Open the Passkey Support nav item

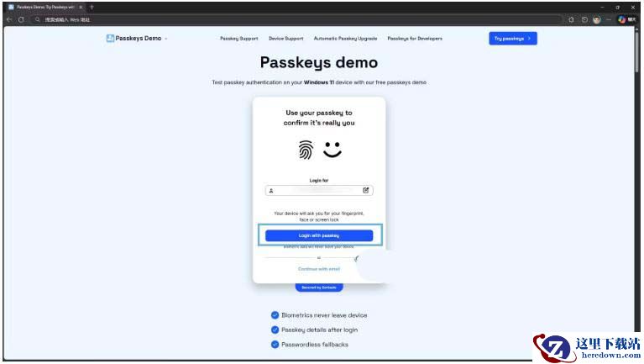click(x=238, y=39)
